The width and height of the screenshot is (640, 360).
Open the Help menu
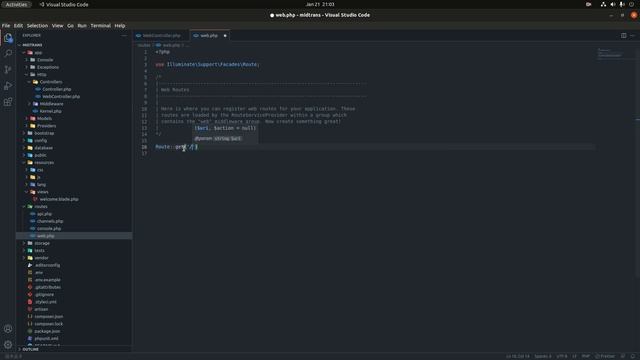[x=120, y=26]
